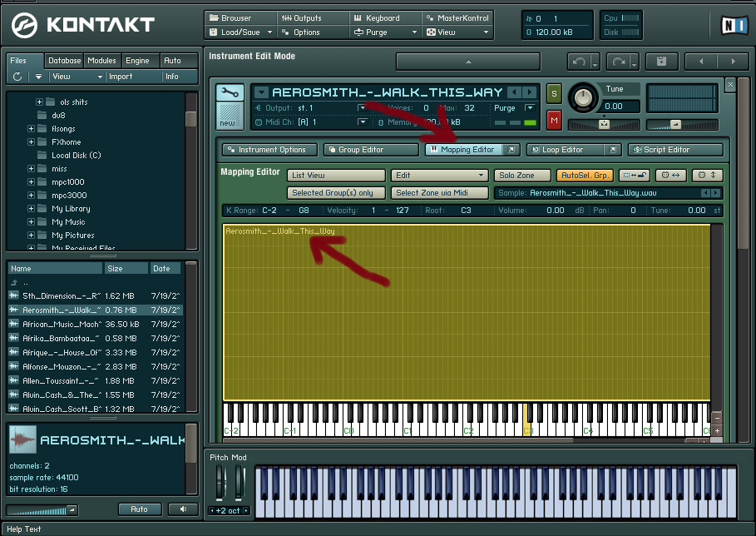Open the Purge dropdown in top toolbar
Screen dimensions: 756x536
coord(385,32)
